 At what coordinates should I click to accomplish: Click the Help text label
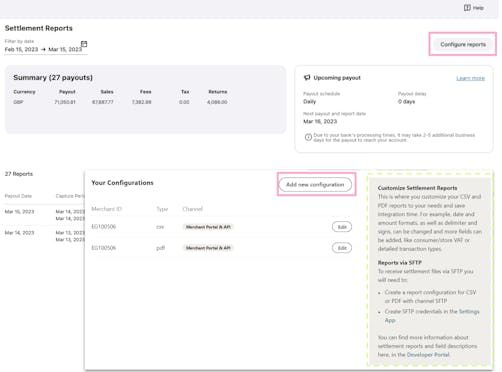(478, 8)
